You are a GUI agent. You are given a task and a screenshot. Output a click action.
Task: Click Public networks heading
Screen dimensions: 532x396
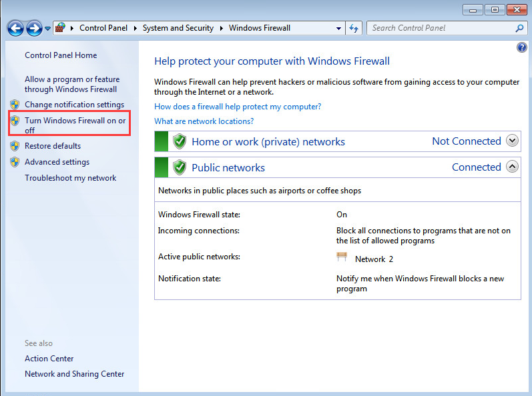click(228, 168)
